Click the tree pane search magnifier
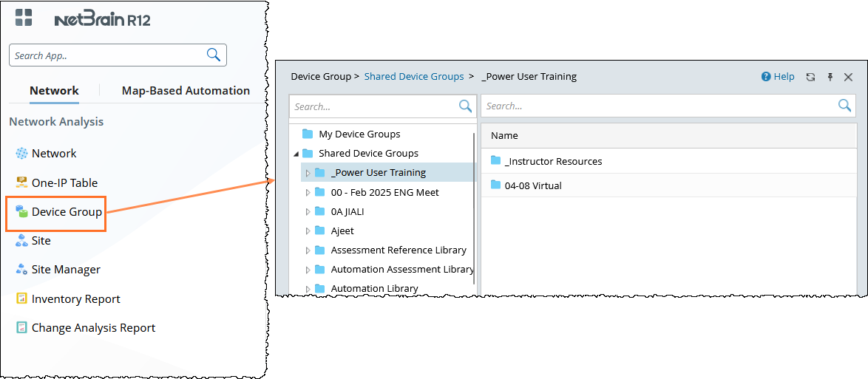 (x=466, y=106)
